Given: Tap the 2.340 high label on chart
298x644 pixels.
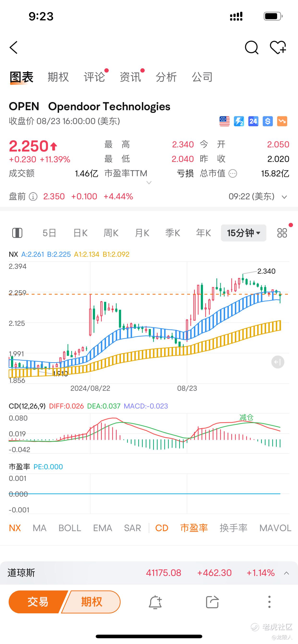Looking at the screenshot, I should click(x=266, y=271).
